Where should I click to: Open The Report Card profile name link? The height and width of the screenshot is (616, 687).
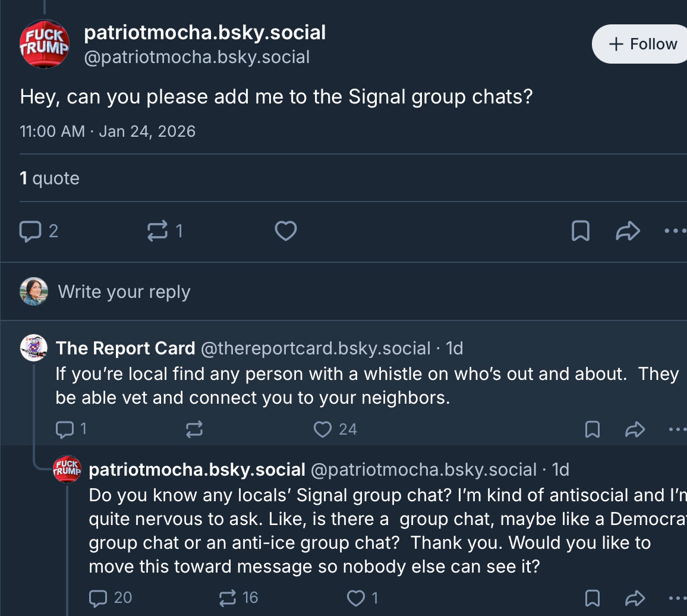[125, 348]
